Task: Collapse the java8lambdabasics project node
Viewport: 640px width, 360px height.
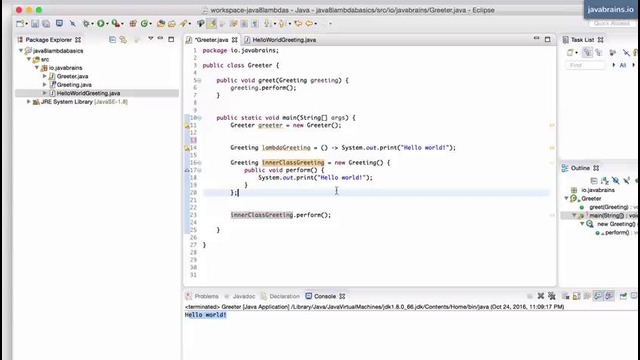Action: click(20, 51)
